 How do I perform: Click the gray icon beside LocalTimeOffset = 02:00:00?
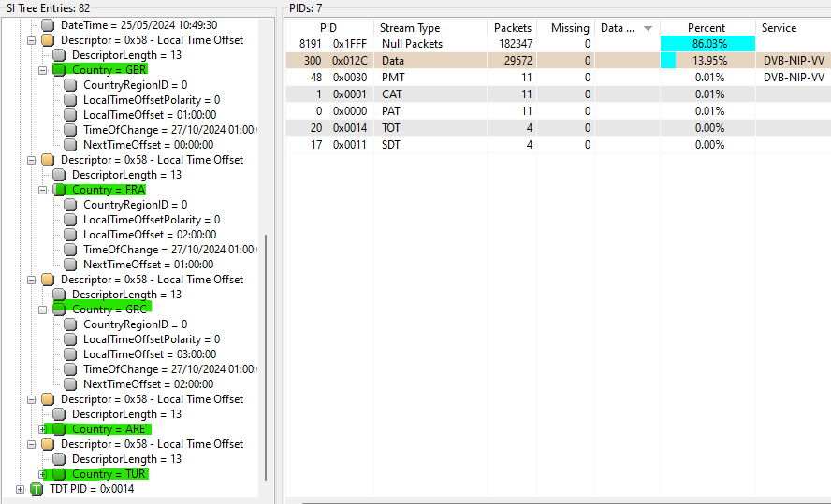[70, 235]
